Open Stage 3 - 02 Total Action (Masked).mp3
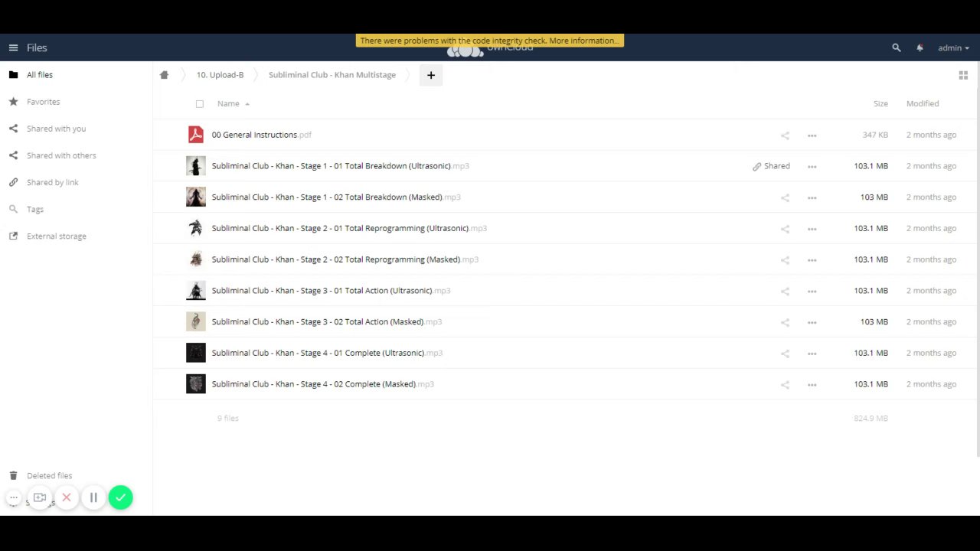The image size is (980, 551). point(326,321)
